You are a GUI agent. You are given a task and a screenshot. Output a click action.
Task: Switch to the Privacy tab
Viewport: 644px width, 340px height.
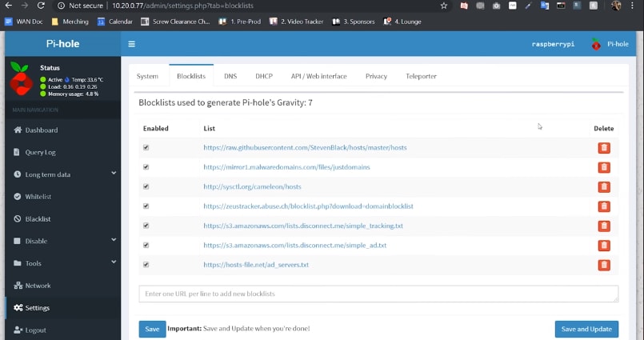coord(376,76)
